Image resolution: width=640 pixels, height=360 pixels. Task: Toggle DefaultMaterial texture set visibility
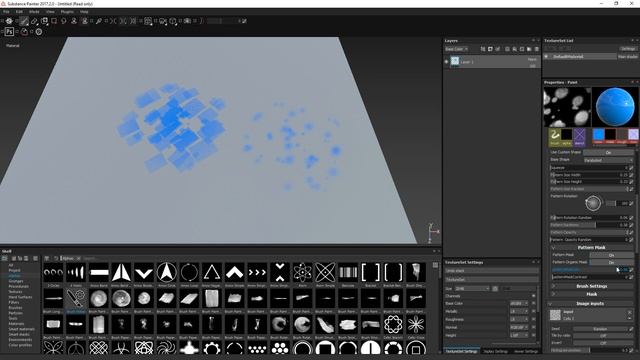(547, 57)
